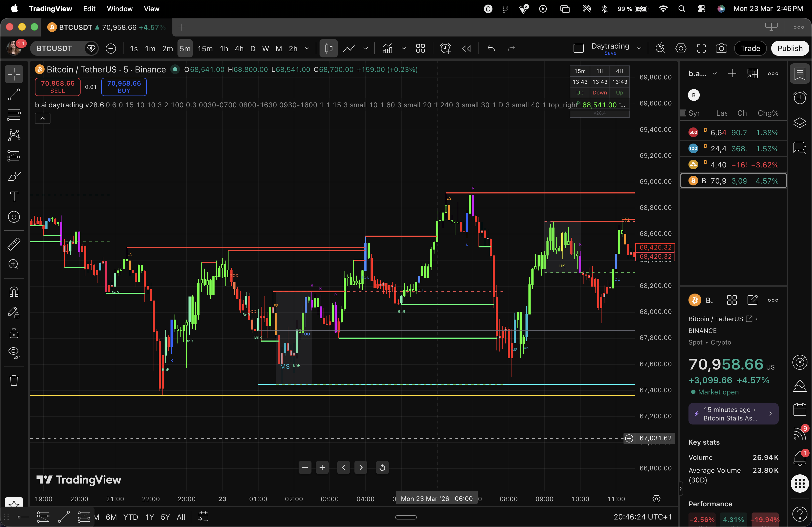Enter fullscreen chart mode
Screen dimensions: 812x527
pyautogui.click(x=701, y=48)
